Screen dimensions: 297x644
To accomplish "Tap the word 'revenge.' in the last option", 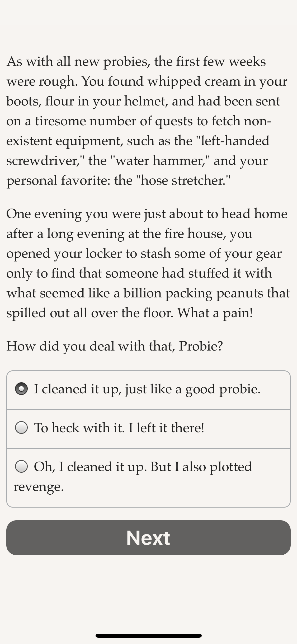I will coord(39,487).
